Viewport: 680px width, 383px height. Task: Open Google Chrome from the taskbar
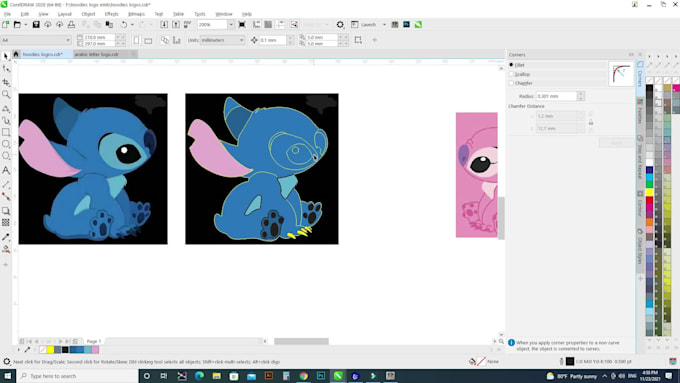pyautogui.click(x=304, y=376)
